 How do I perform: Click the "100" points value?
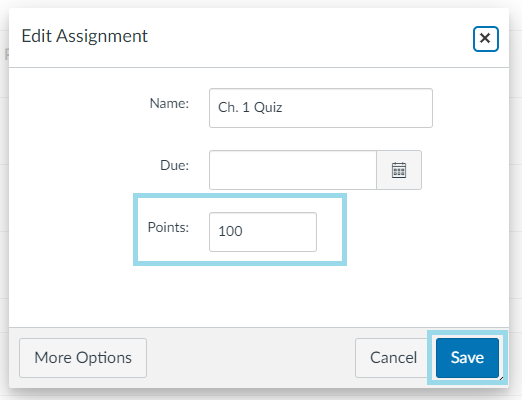pyautogui.click(x=230, y=231)
